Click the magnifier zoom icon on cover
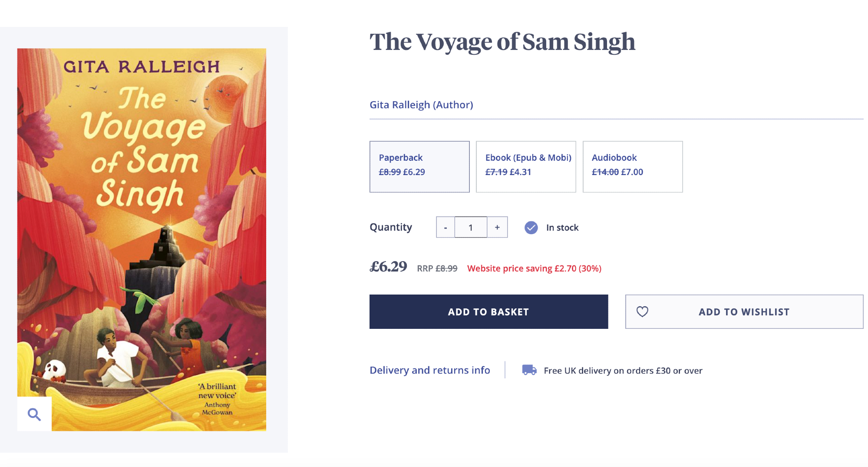The width and height of the screenshot is (868, 467). [x=34, y=414]
